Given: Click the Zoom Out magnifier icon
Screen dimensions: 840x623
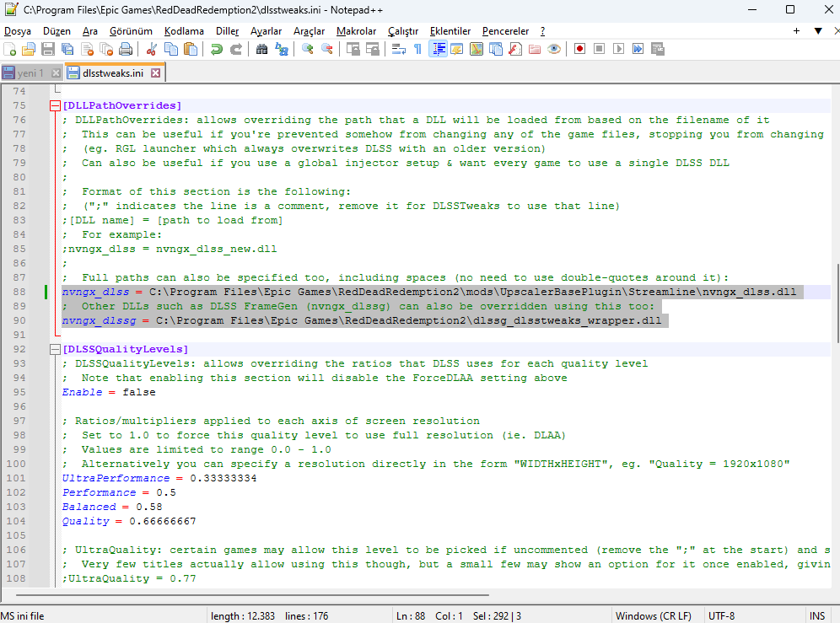Looking at the screenshot, I should [x=326, y=49].
